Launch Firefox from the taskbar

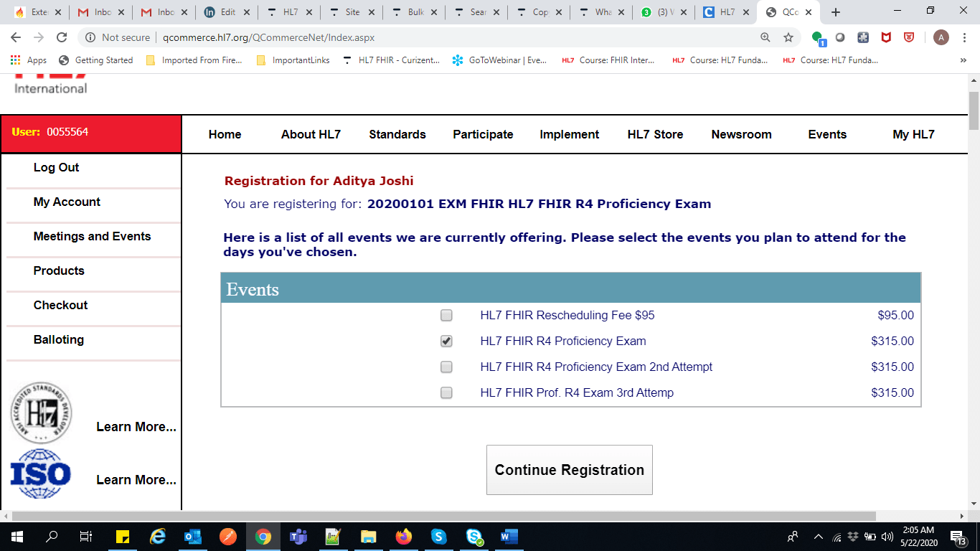click(x=404, y=537)
